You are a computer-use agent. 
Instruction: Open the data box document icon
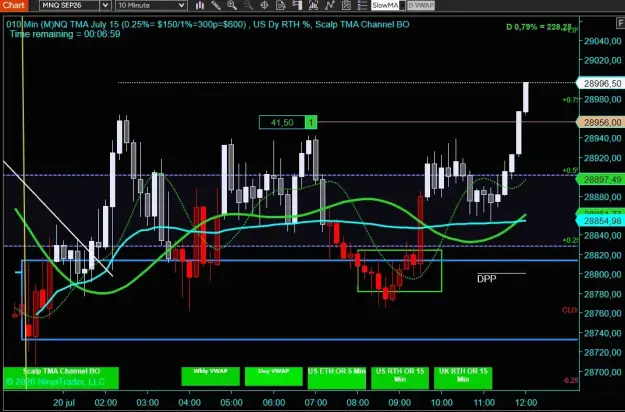tap(281, 5)
